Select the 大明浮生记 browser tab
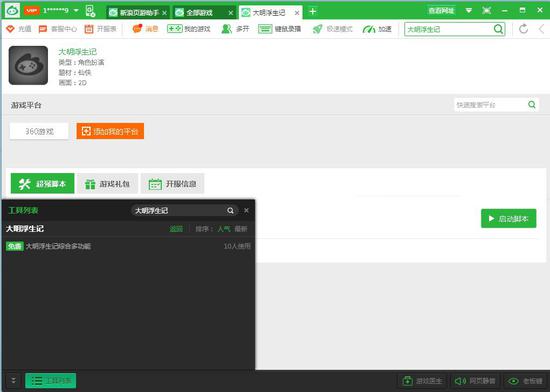This screenshot has width=550, height=392. 269,13
